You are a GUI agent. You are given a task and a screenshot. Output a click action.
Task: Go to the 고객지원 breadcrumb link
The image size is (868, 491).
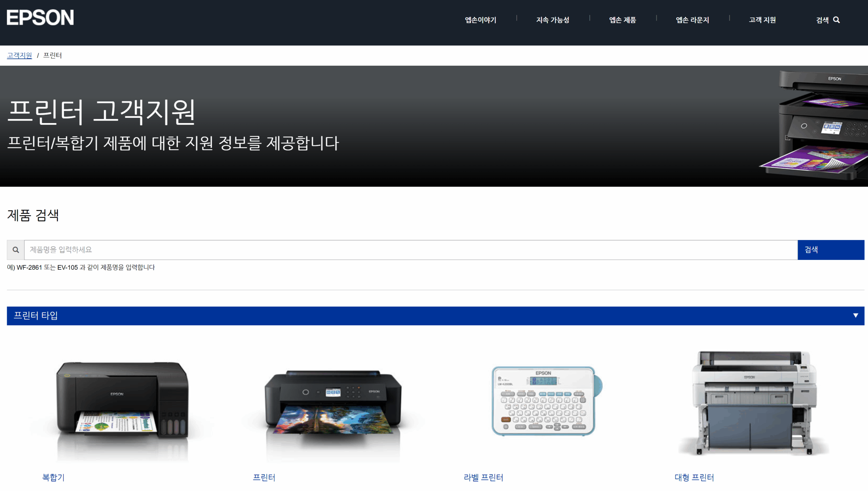coord(19,55)
